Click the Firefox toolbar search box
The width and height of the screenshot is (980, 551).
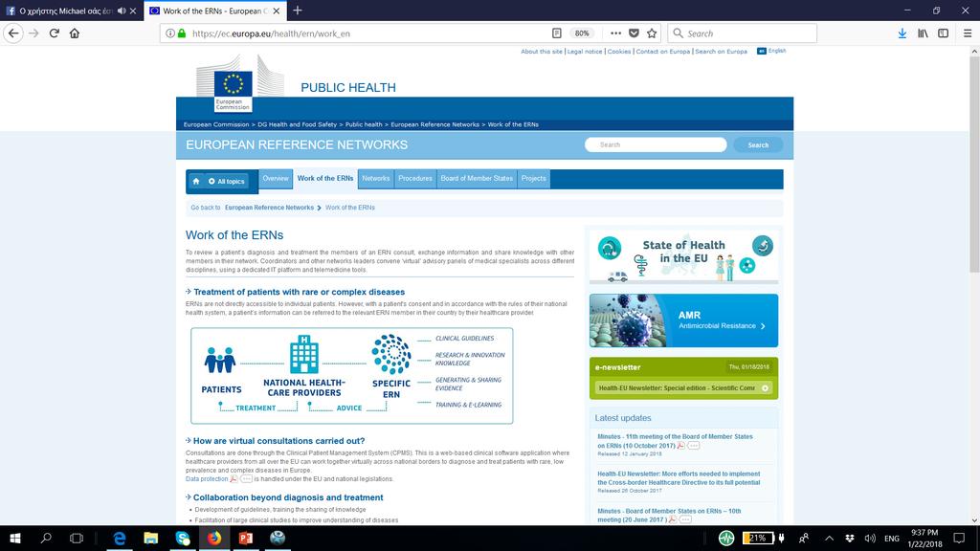[742, 33]
